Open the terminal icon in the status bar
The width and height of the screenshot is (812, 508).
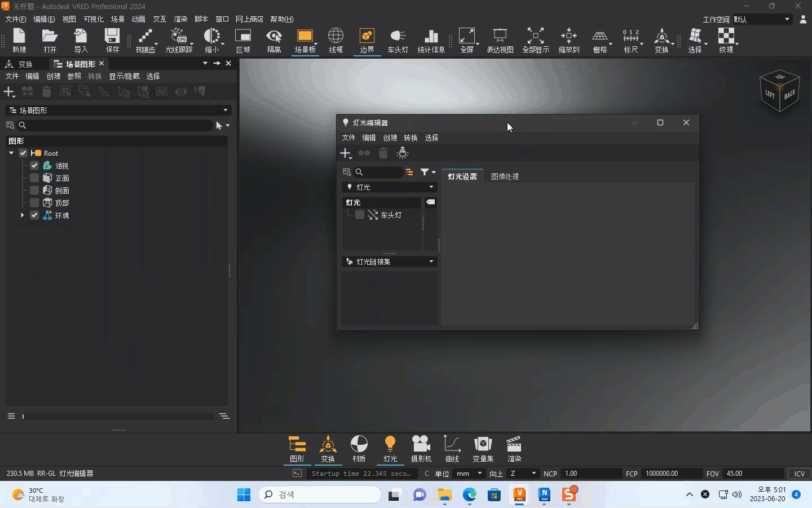coord(297,474)
